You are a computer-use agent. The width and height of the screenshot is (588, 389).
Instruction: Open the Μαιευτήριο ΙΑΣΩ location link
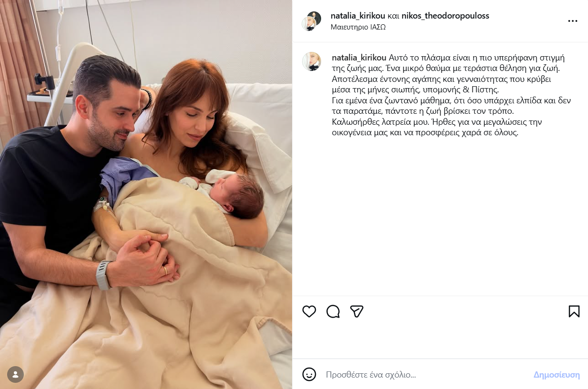(358, 27)
